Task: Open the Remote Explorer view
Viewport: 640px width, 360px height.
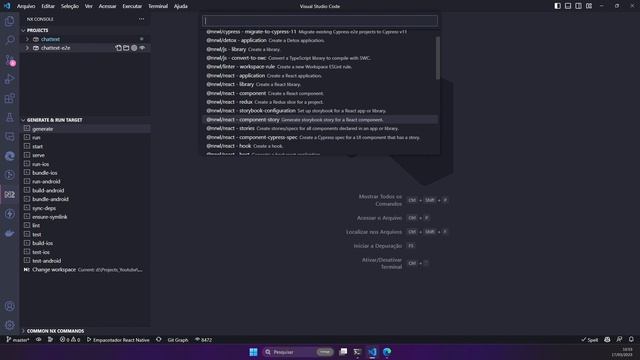Action: [9, 137]
